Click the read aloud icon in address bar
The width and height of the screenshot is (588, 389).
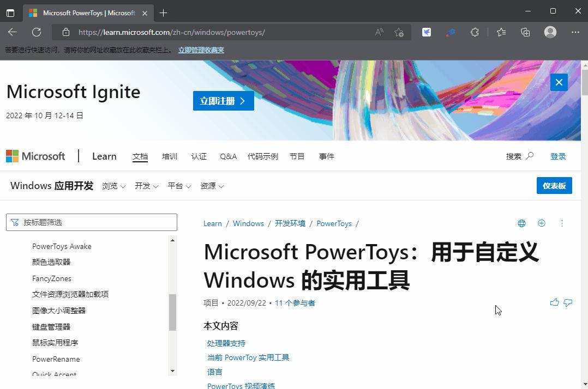[x=379, y=32]
